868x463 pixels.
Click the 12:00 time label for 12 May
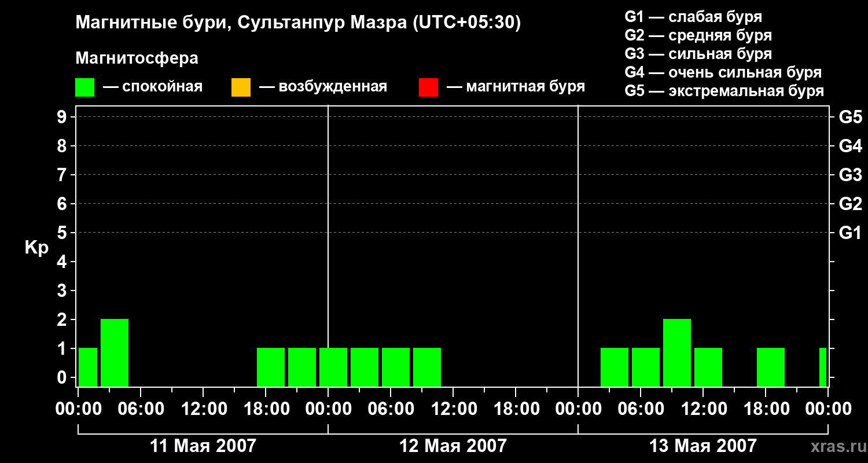coord(453,409)
